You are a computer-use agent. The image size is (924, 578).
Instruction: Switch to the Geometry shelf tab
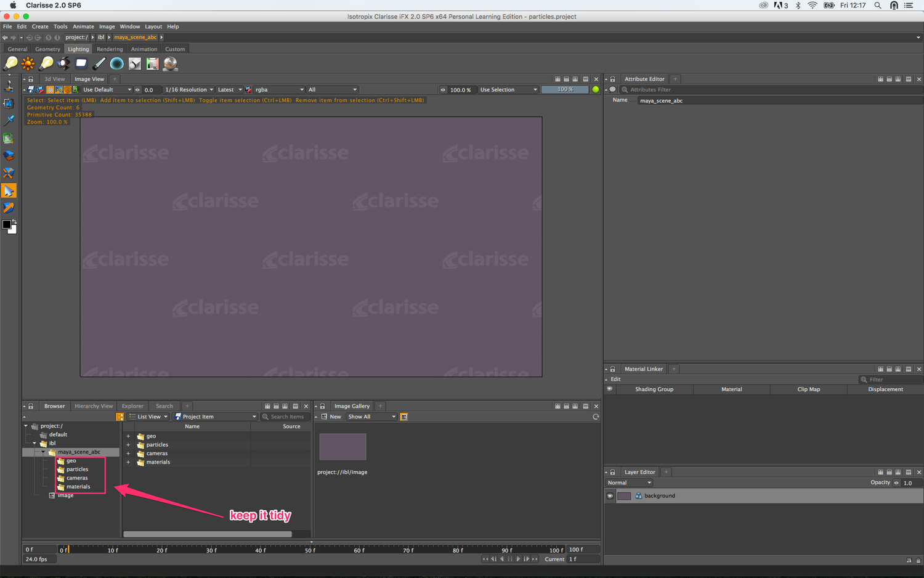[x=47, y=49]
